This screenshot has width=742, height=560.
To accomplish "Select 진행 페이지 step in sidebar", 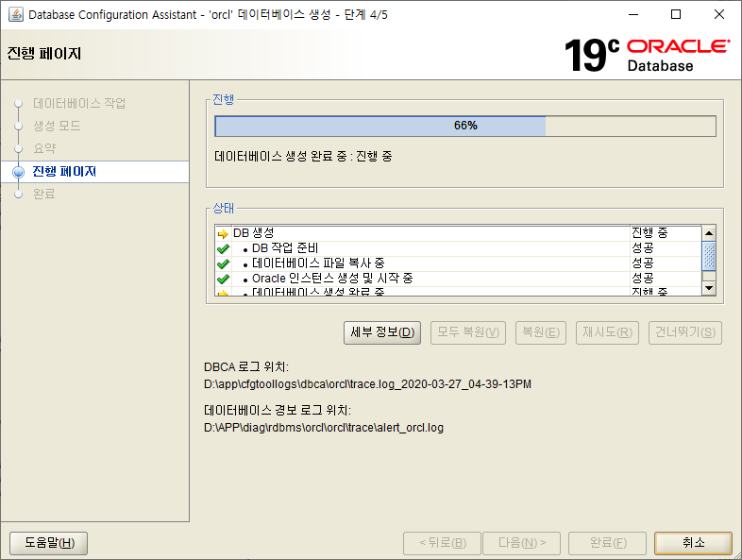I will (x=64, y=171).
